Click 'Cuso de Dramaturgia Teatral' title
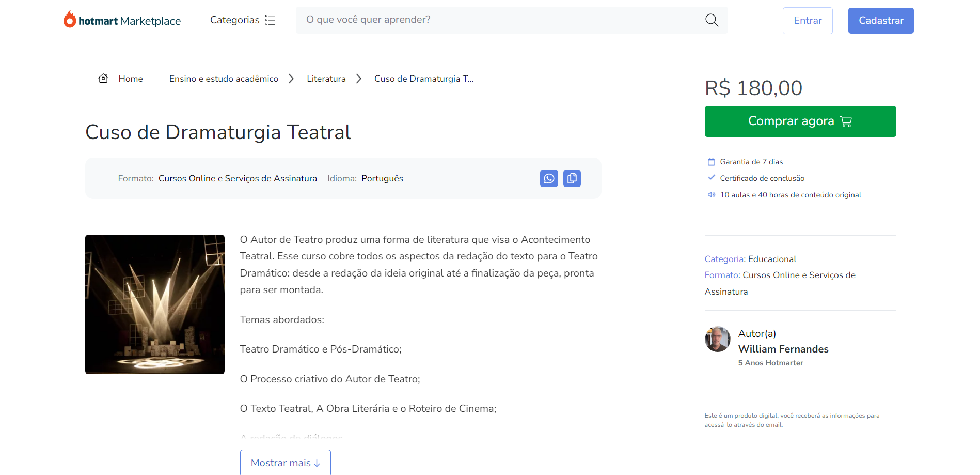 click(x=218, y=132)
